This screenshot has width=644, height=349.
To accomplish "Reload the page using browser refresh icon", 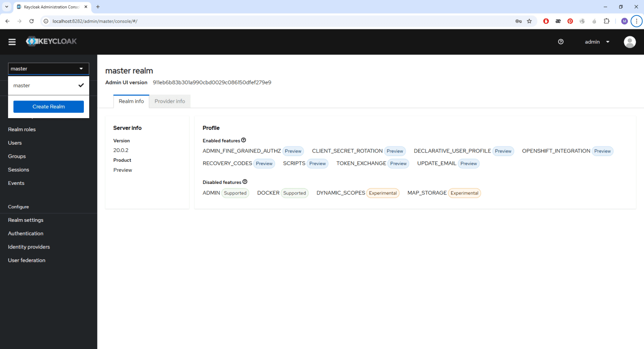I will (x=32, y=21).
